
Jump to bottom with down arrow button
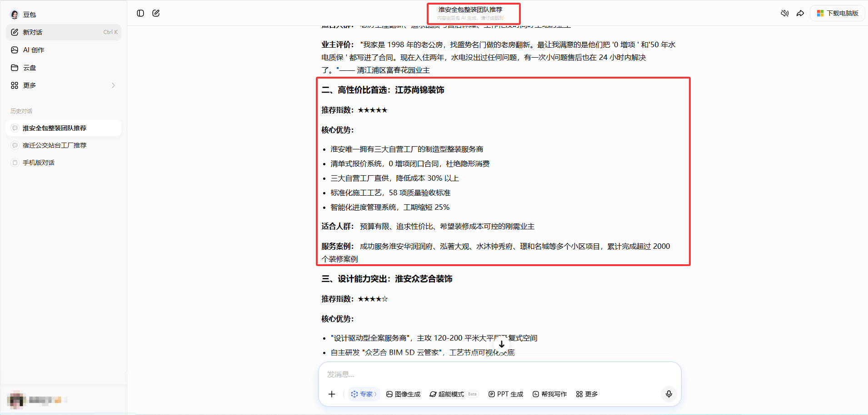pyautogui.click(x=502, y=344)
